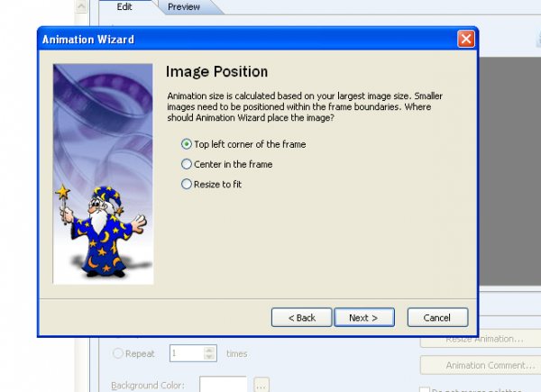
Task: Select the Resize to fit option
Action: pos(187,184)
